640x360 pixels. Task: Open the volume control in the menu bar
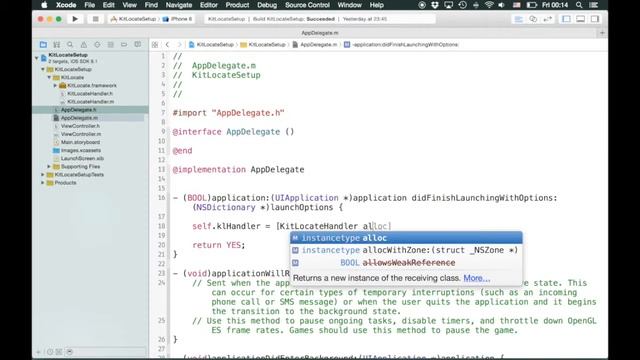pyautogui.click(x=502, y=5)
